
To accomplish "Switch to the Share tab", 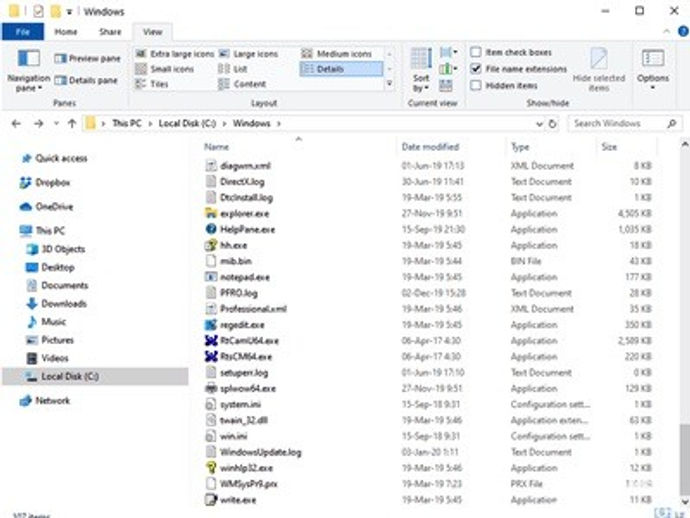I will pos(110,32).
